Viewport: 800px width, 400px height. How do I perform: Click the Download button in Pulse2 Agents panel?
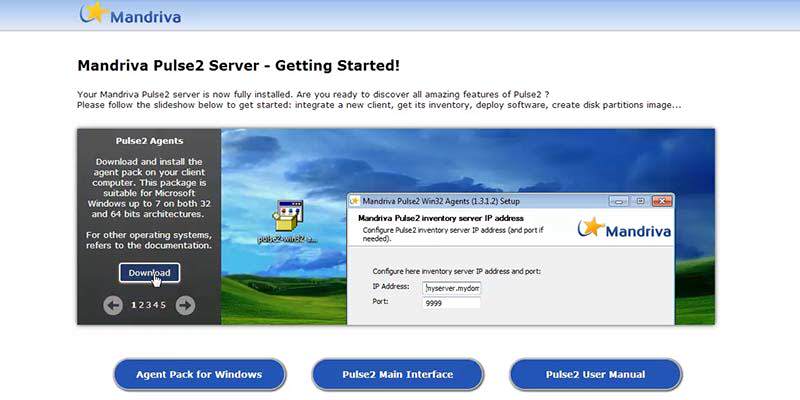[149, 273]
